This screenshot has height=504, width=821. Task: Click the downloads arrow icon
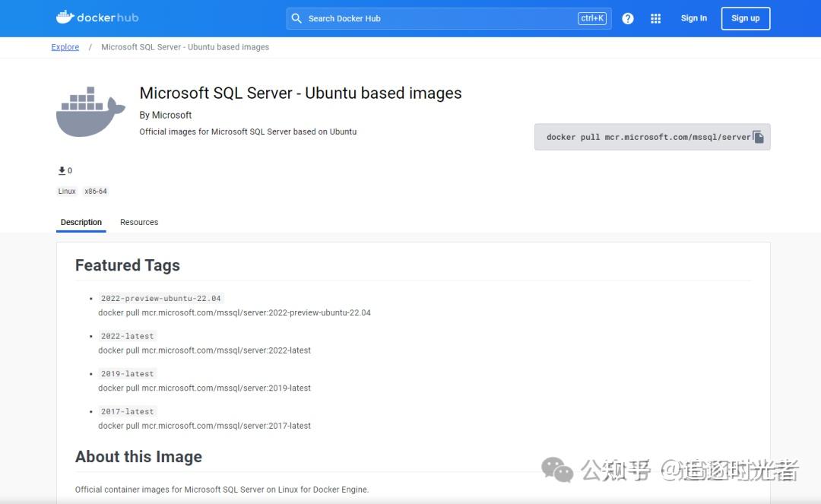[62, 169]
